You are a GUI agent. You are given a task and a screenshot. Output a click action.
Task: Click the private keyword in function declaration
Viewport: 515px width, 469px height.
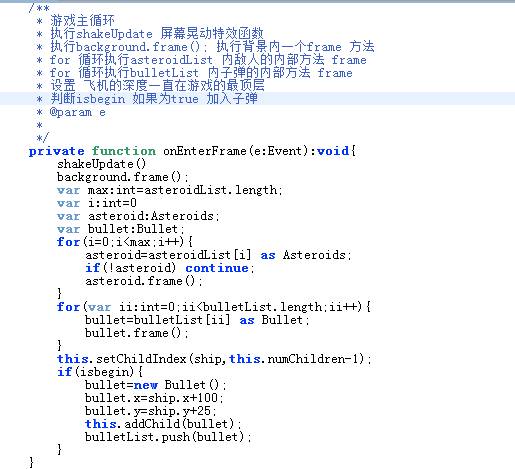point(56,151)
